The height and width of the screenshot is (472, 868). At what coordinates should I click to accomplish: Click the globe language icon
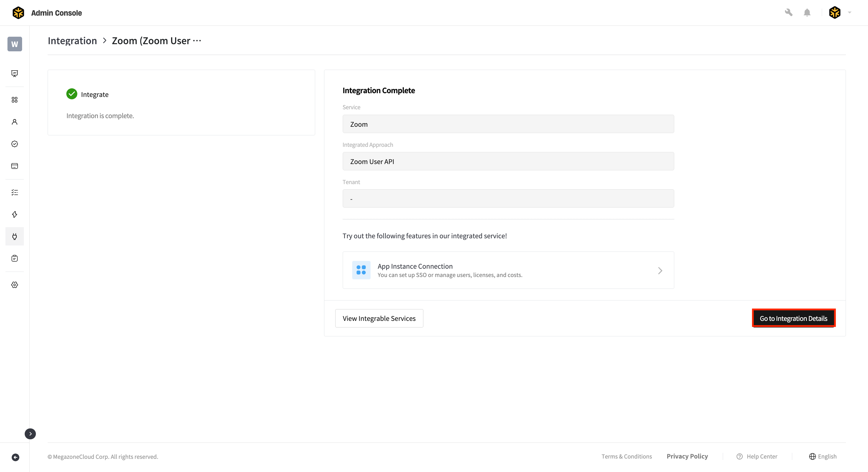(x=812, y=457)
